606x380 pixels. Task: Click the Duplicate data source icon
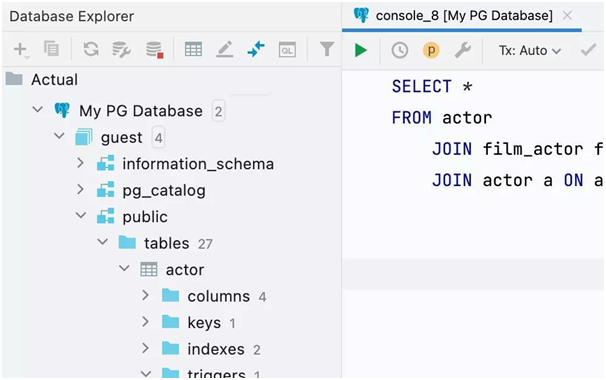pyautogui.click(x=51, y=49)
